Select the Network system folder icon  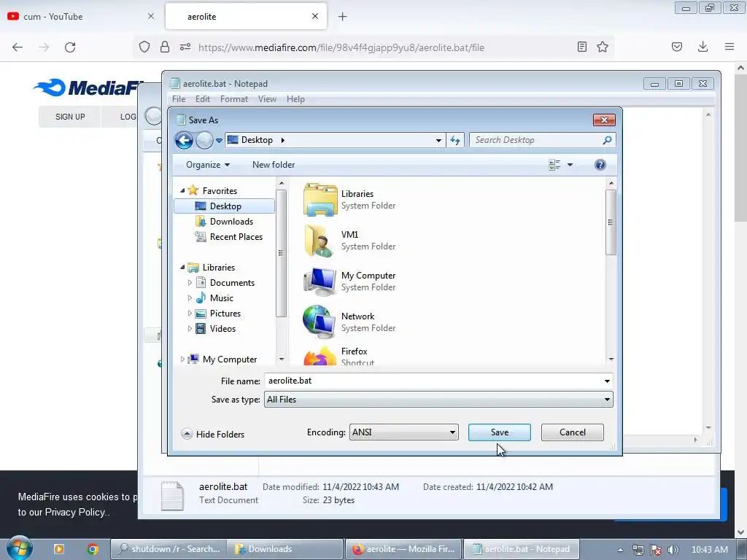coord(320,322)
